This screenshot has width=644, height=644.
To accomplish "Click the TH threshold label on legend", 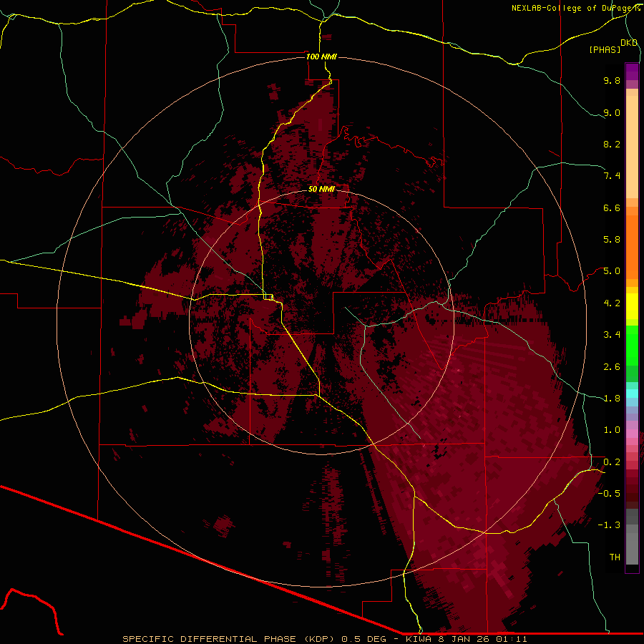I will [615, 557].
